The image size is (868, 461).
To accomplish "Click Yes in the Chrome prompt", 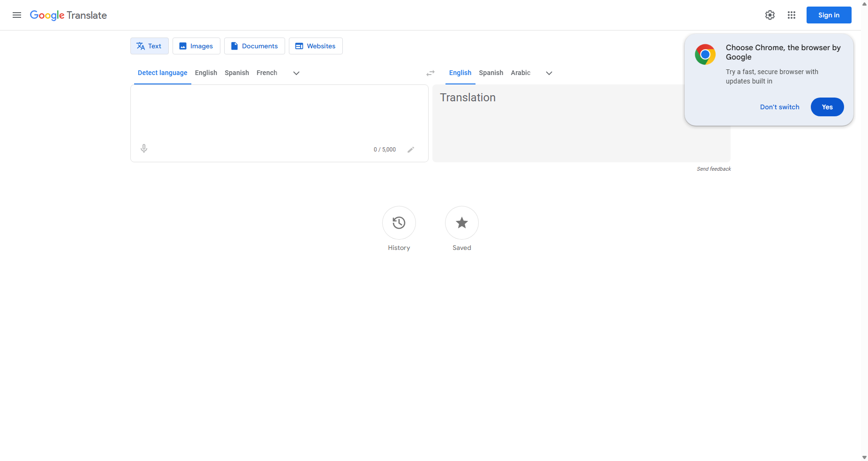I will click(x=827, y=107).
